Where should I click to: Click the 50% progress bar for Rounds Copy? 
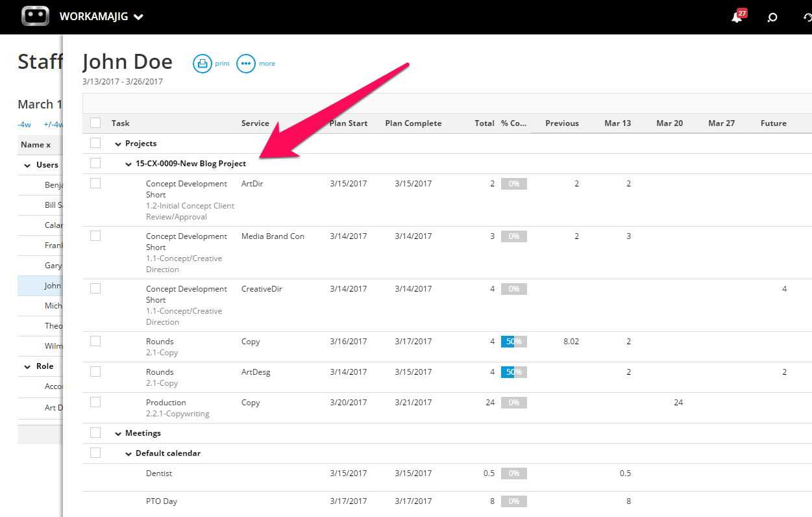(514, 342)
